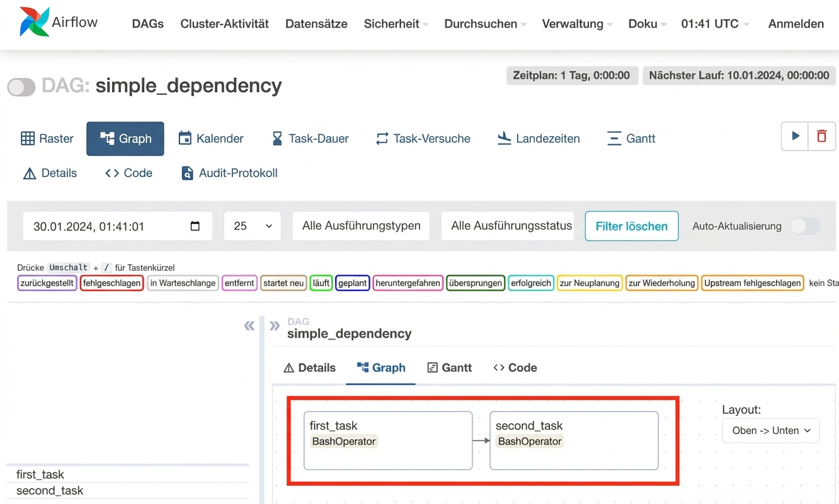839x504 pixels.
Task: Select the inner Graph tab
Action: 381,368
